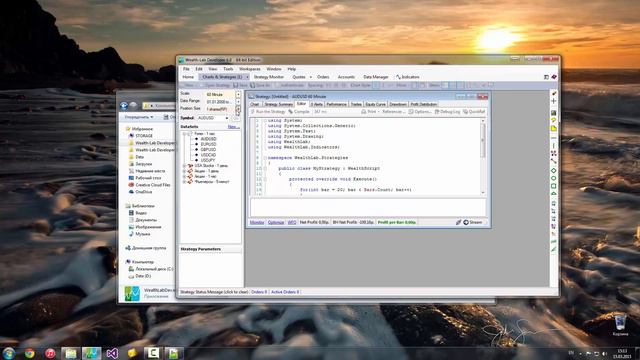The image size is (640, 360).
Task: Switch to the Equity Curve tab
Action: click(x=375, y=104)
